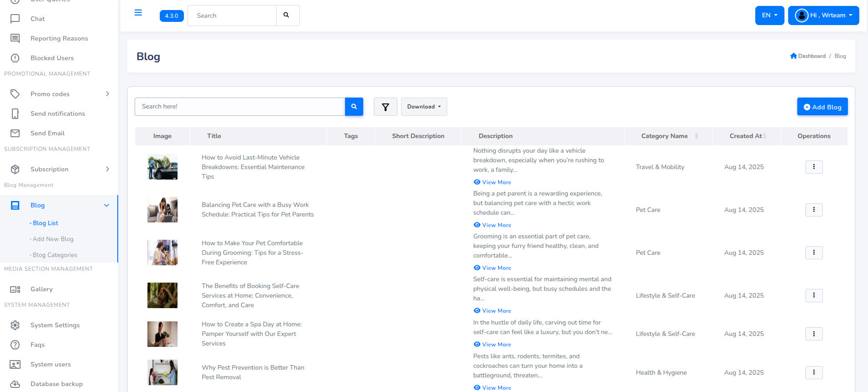The width and height of the screenshot is (868, 392).
Task: Open the Hi, Wrteam user menu
Action: pos(823,15)
